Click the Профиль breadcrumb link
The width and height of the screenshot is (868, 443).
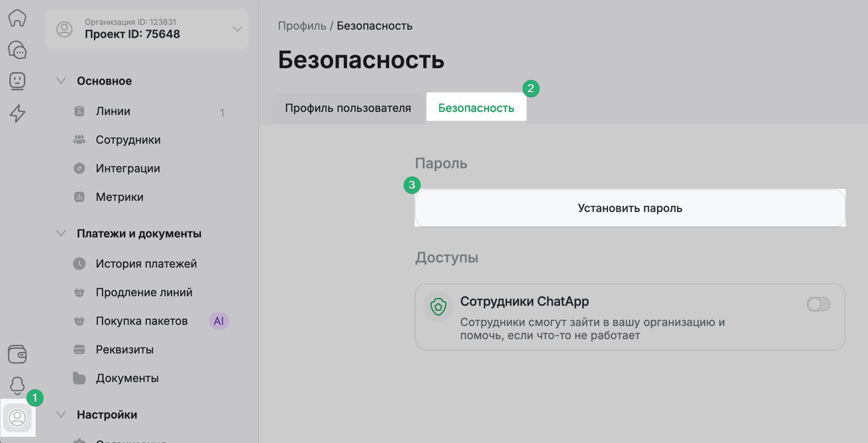pyautogui.click(x=302, y=26)
